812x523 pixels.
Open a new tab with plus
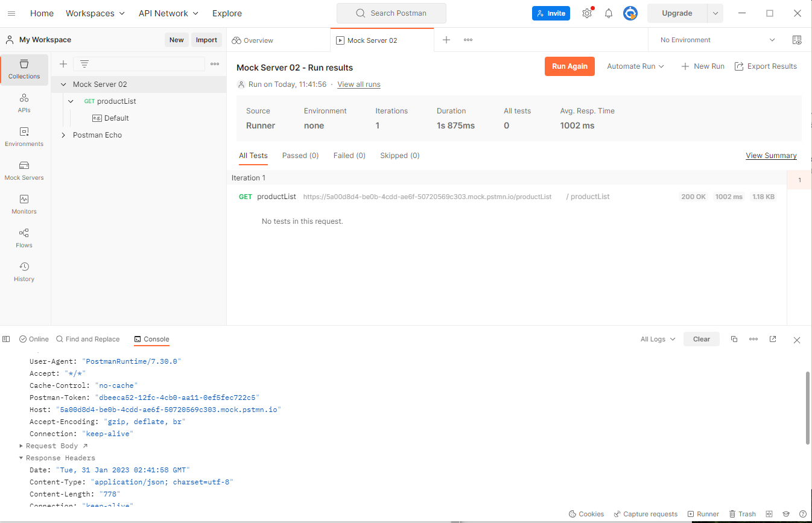(446, 40)
